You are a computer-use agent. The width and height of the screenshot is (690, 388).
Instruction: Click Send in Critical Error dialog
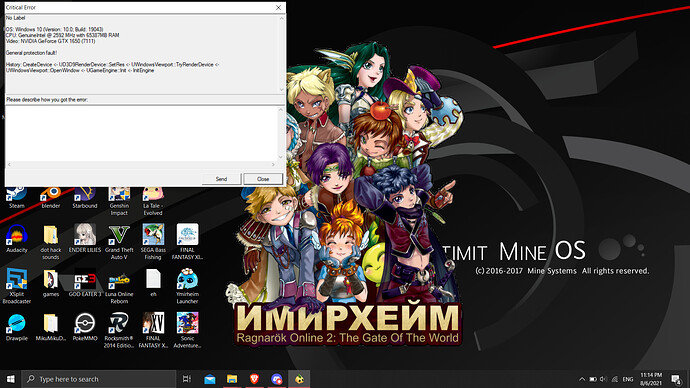[221, 179]
